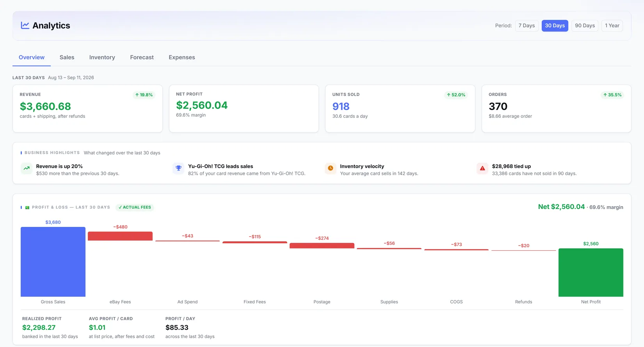Click the Analytics chart icon in header
Screen dimensions: 644x347
pyautogui.click(x=25, y=25)
